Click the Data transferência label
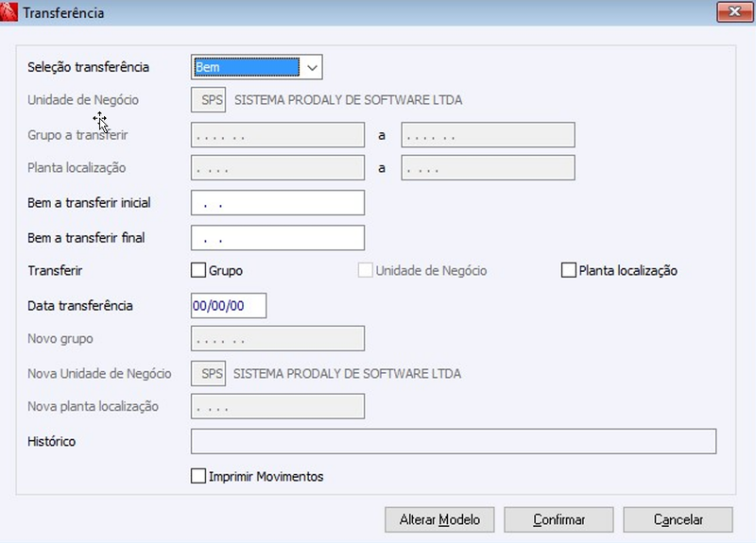Image resolution: width=756 pixels, height=543 pixels. (80, 305)
